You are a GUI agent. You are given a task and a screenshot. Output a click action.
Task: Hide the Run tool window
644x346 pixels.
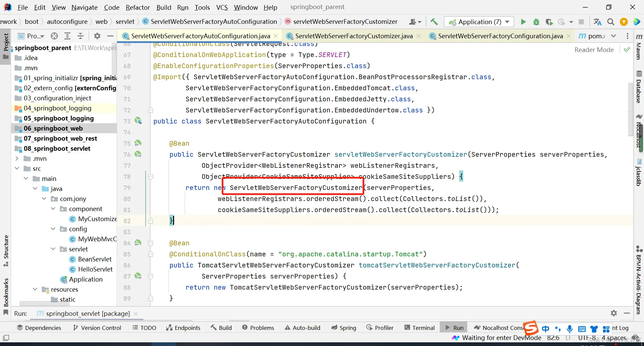[x=627, y=313]
